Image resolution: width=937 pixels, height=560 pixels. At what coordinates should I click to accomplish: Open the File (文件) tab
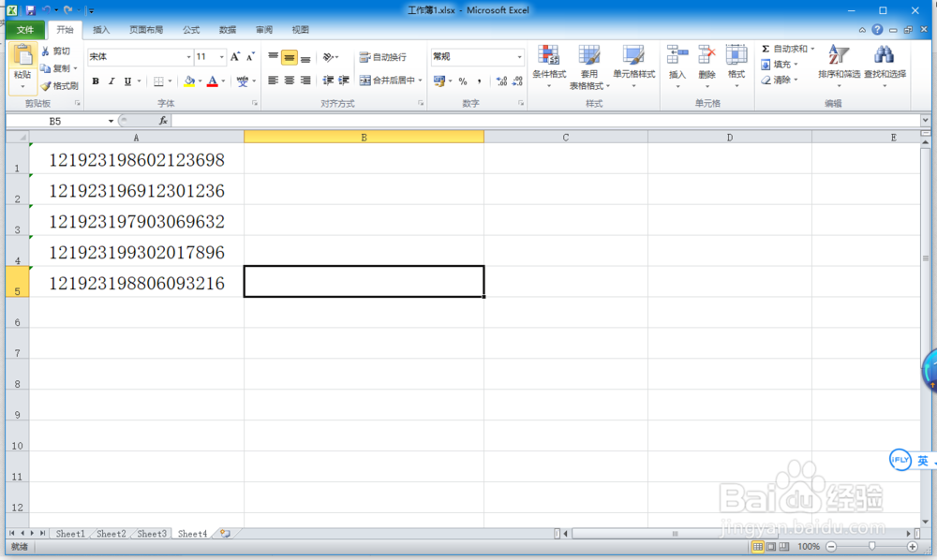[25, 30]
